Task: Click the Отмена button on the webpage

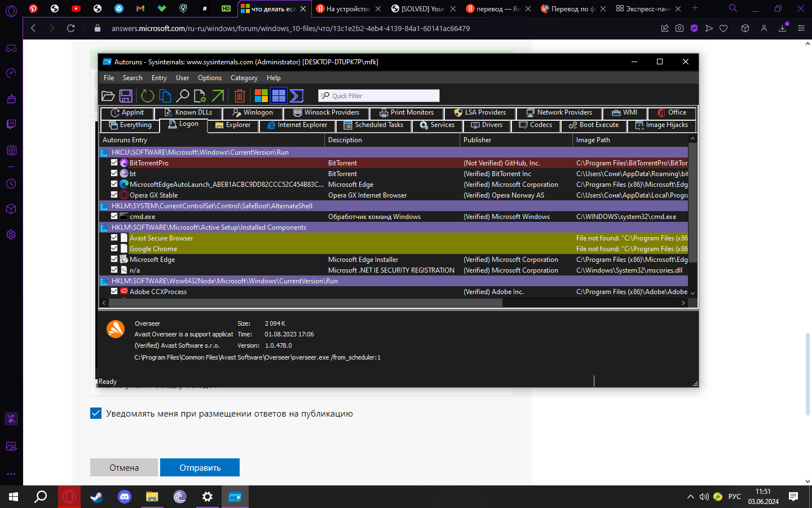Action: click(x=124, y=467)
